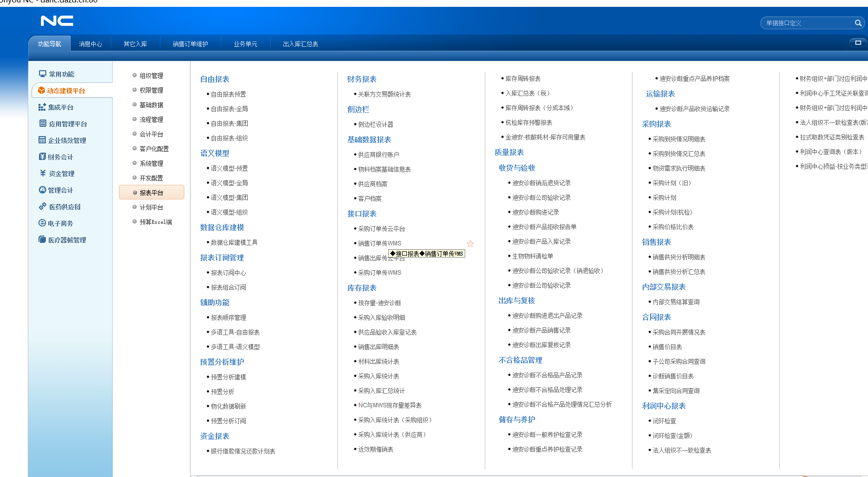
Task: Open 库存周转报表
Action: pos(523,79)
